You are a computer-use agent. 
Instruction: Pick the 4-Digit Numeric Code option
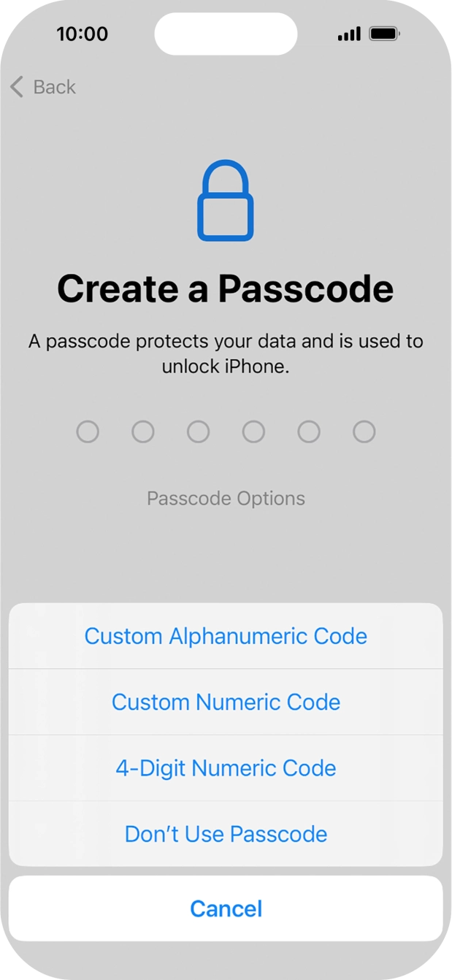coord(226,768)
